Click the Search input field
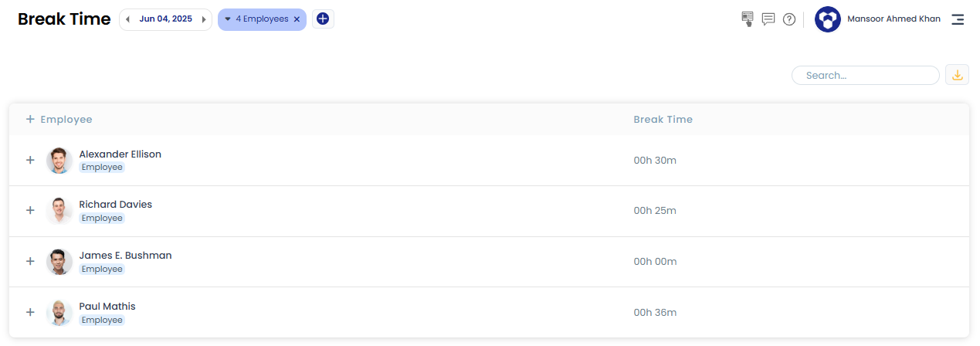Screen dimensions: 980x346 (x=865, y=75)
